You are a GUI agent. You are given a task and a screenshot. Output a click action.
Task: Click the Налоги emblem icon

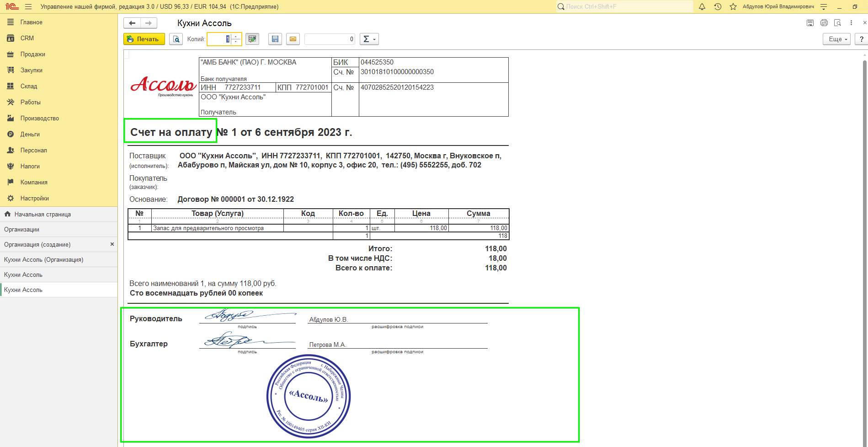click(11, 166)
